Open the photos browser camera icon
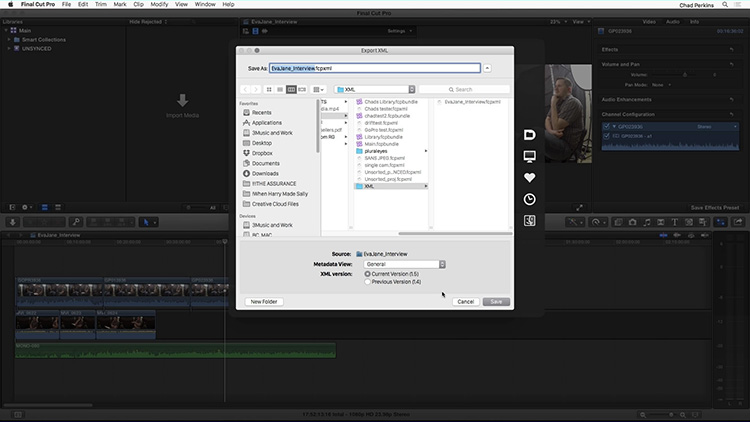The width and height of the screenshot is (750, 422). click(632, 222)
